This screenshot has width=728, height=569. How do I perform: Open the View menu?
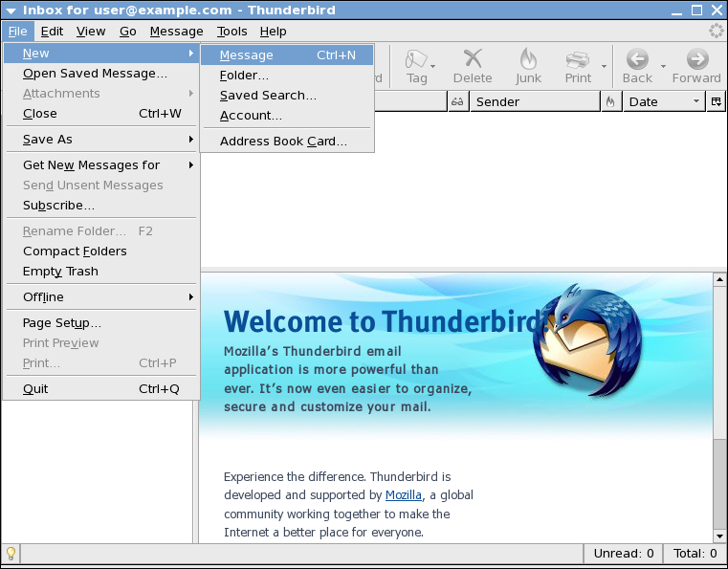(91, 32)
